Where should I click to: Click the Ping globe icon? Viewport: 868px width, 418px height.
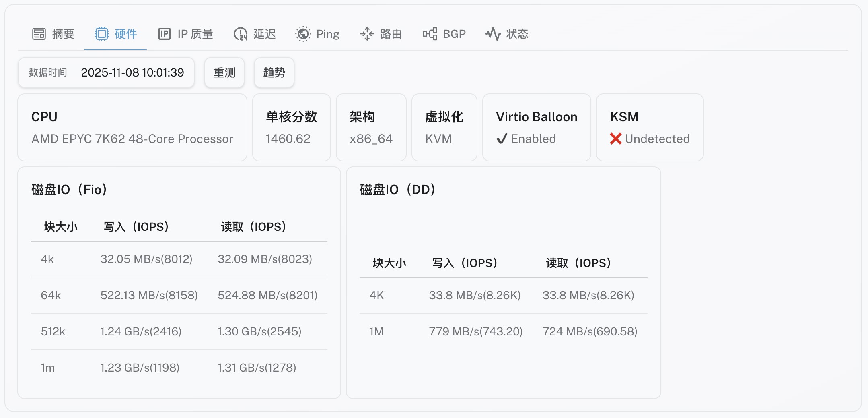(x=303, y=34)
